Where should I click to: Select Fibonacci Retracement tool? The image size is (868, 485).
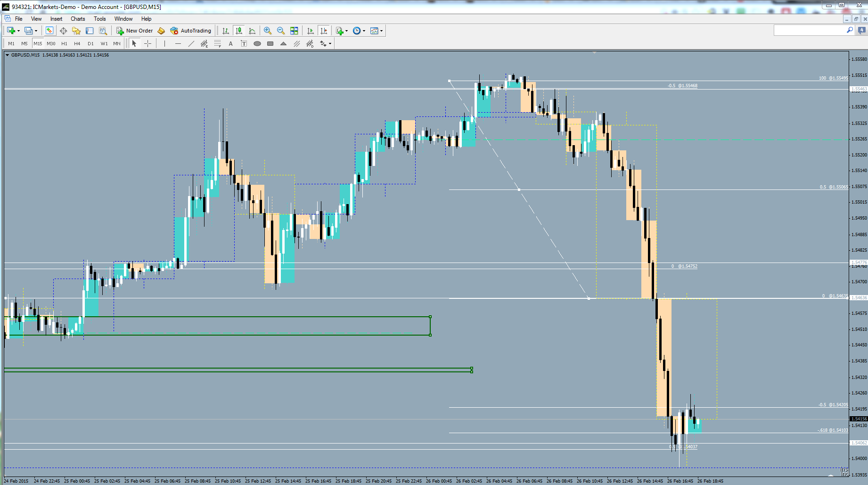[x=217, y=43]
